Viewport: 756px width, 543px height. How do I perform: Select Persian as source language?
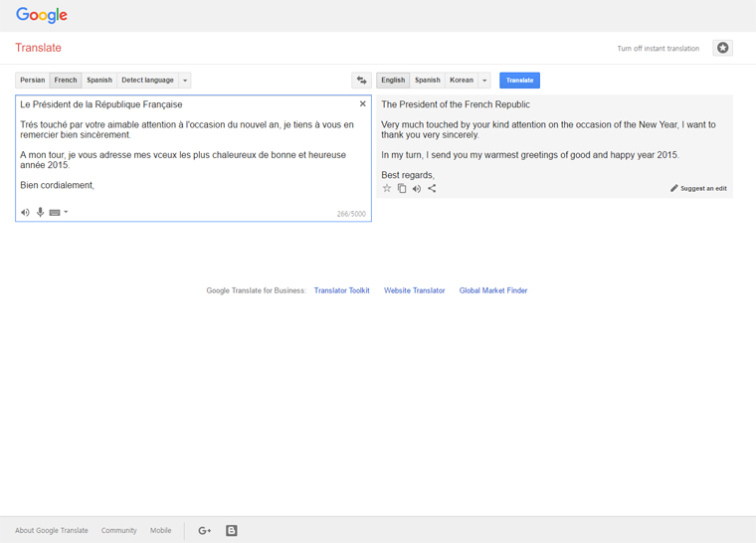(33, 81)
